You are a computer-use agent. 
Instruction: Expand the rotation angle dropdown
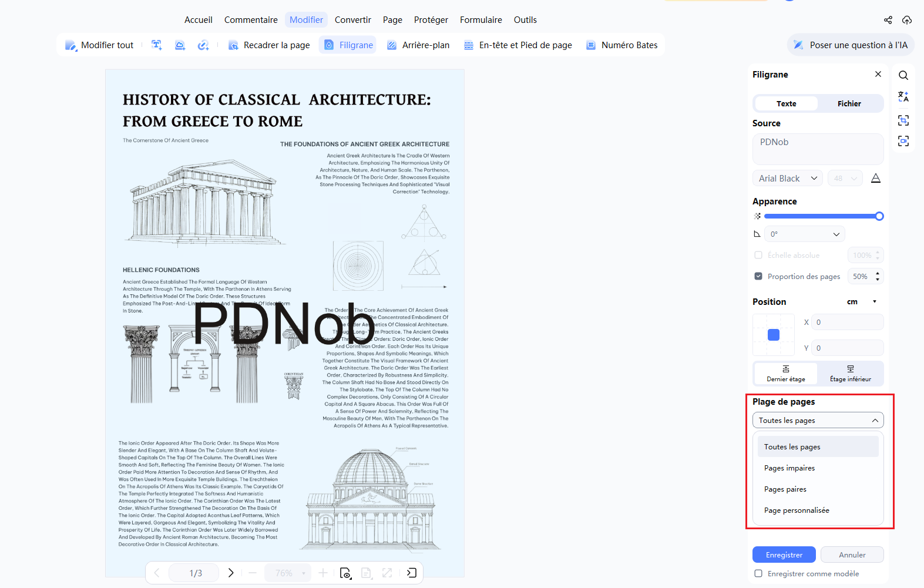[805, 234]
